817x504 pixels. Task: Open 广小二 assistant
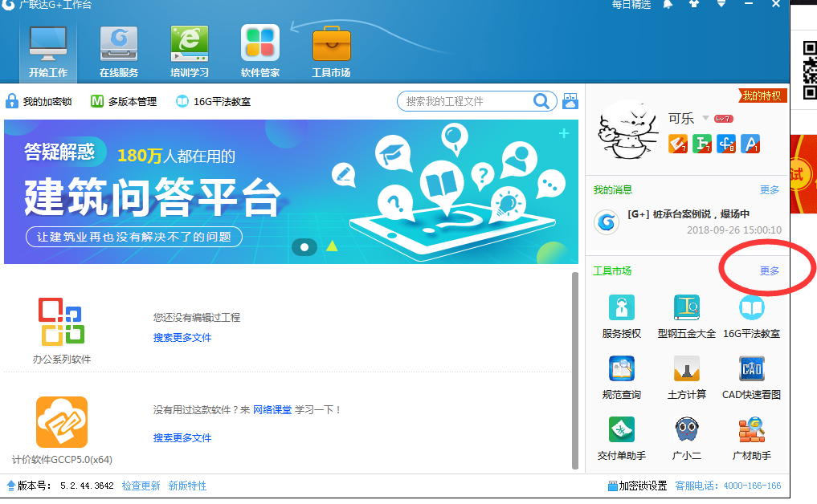coord(687,439)
